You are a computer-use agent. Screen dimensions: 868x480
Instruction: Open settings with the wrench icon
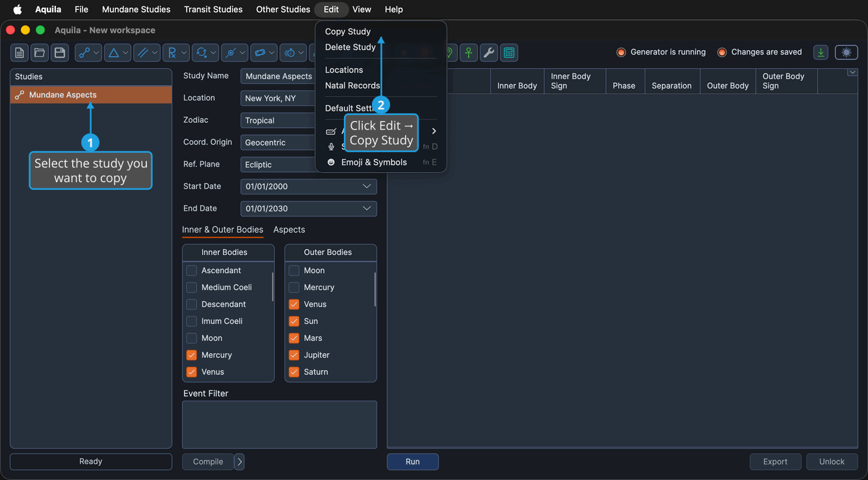point(489,53)
